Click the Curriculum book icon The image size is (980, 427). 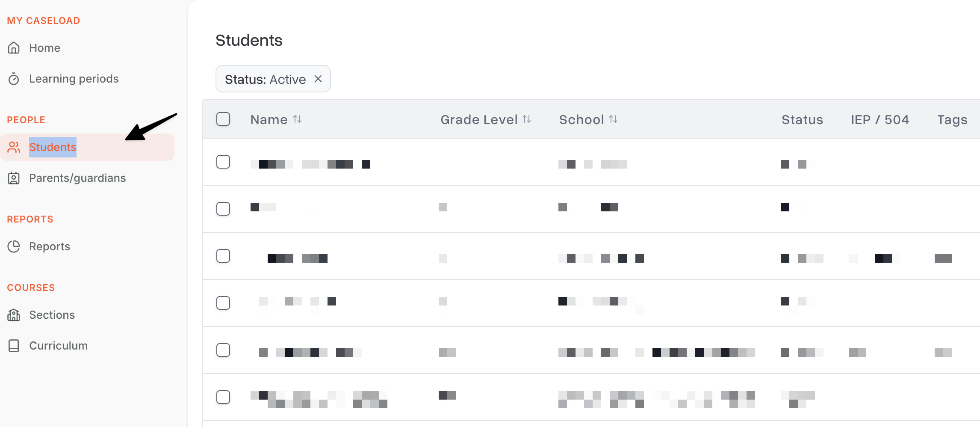coord(14,346)
